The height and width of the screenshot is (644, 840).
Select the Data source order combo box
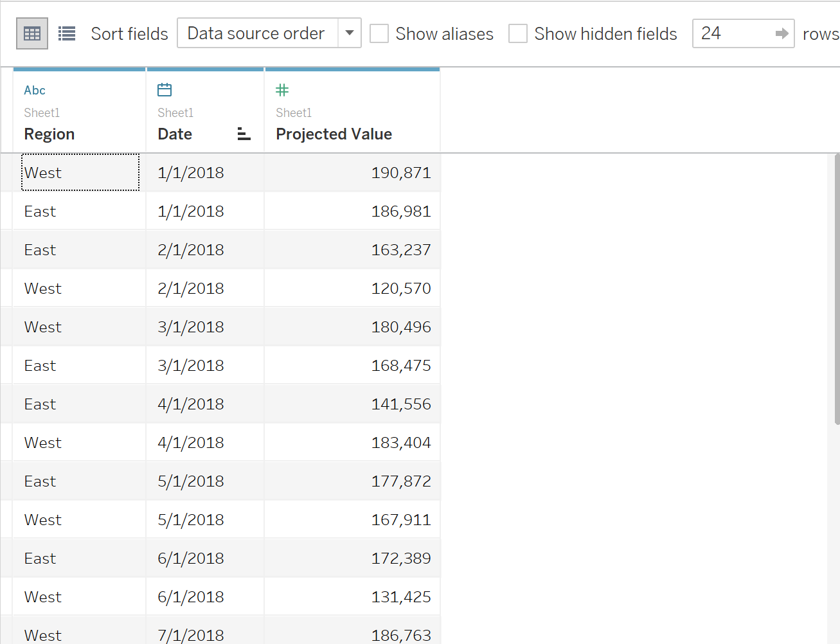click(x=269, y=33)
